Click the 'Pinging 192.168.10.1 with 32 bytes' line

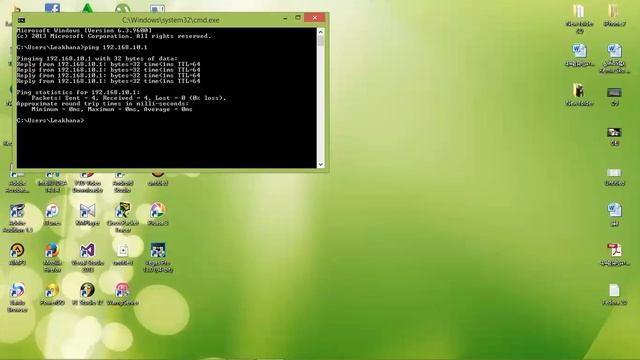(97, 58)
